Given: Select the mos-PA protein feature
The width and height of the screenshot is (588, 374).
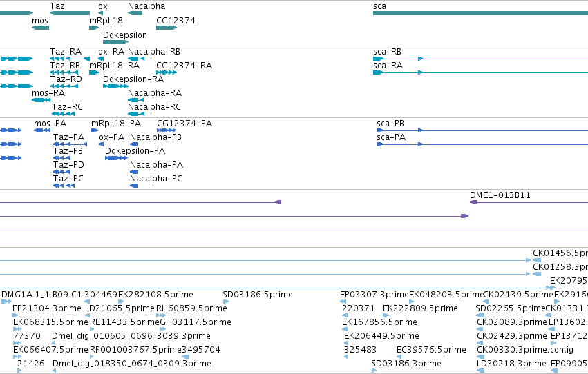Looking at the screenshot, I should tap(42, 130).
